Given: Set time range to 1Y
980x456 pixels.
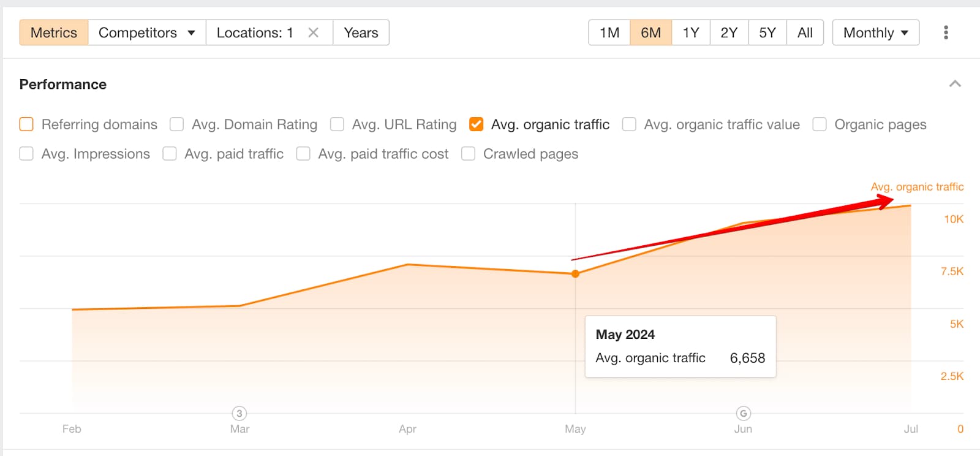Looking at the screenshot, I should click(690, 32).
